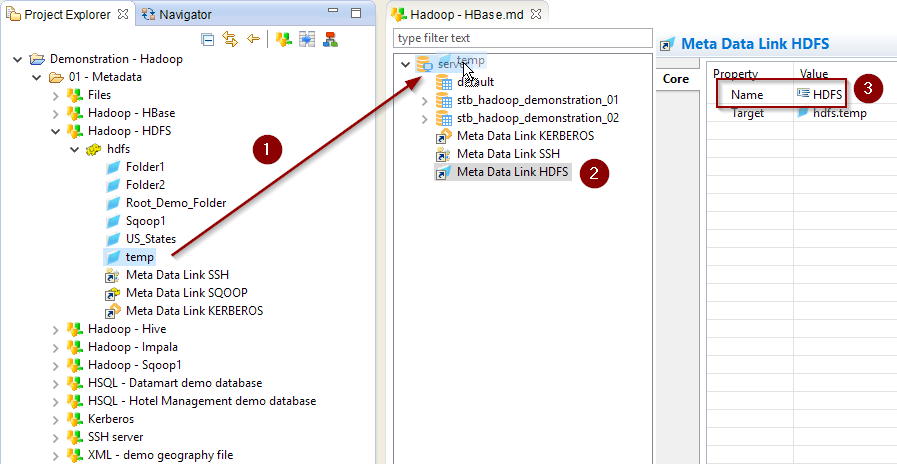897x464 pixels.
Task: Select the Project Explorer tab
Action: 66,15
